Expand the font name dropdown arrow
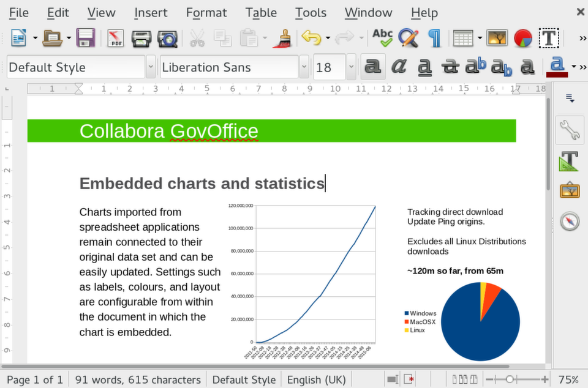The height and width of the screenshot is (388, 588). point(304,67)
